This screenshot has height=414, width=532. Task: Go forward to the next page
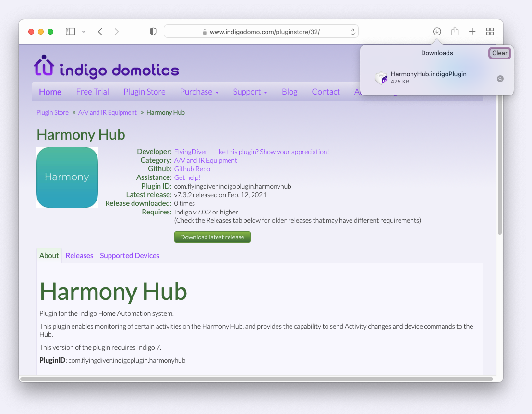[116, 32]
